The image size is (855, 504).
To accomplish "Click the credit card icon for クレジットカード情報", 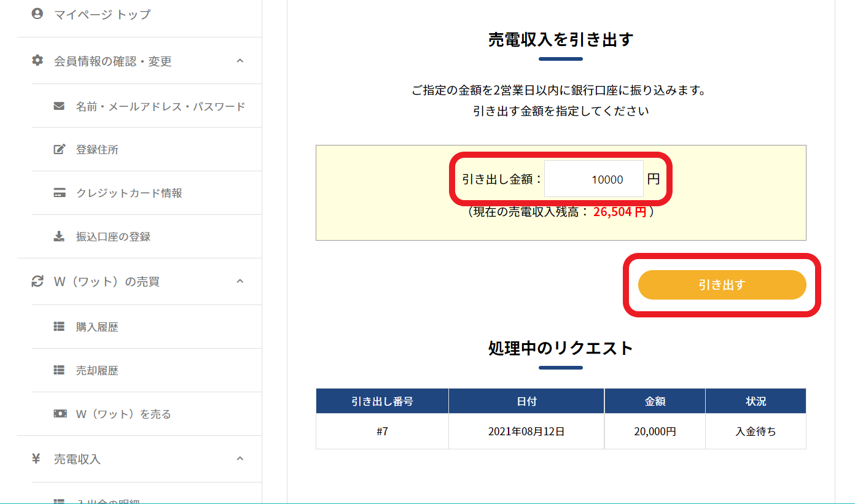I will pos(59,193).
